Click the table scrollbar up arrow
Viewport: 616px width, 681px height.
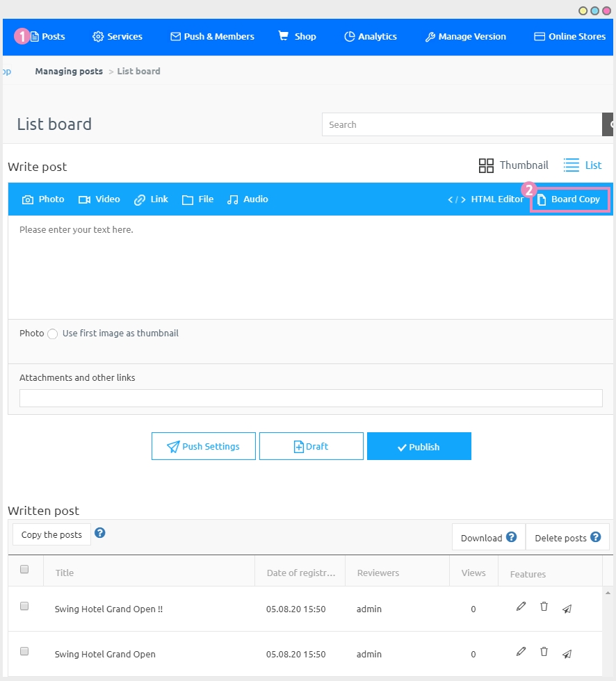tap(608, 593)
